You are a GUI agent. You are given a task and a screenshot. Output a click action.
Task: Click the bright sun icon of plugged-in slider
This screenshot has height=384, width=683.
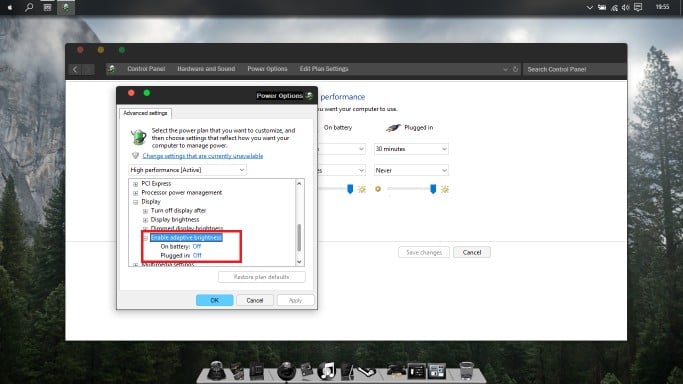pos(445,189)
